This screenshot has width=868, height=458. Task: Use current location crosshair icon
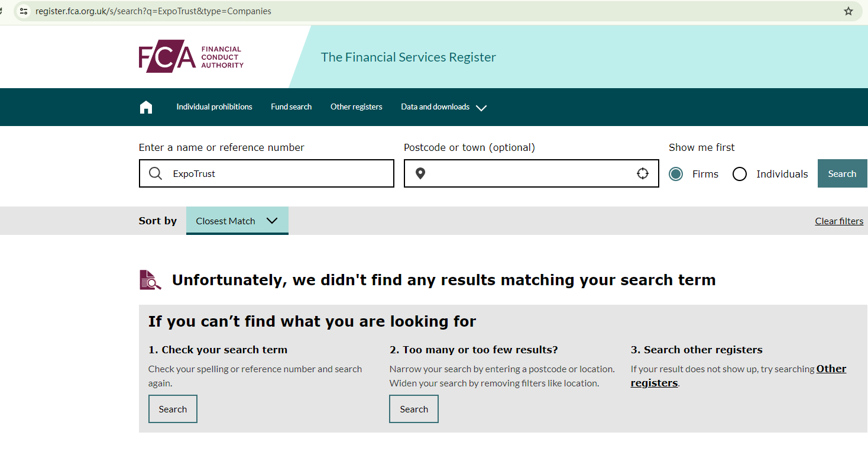click(643, 173)
